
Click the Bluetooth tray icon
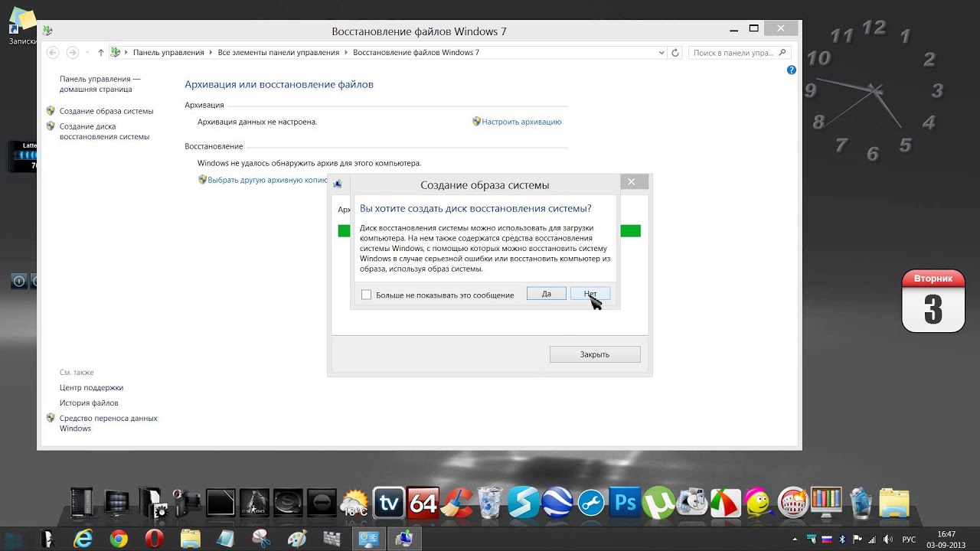[x=842, y=540]
